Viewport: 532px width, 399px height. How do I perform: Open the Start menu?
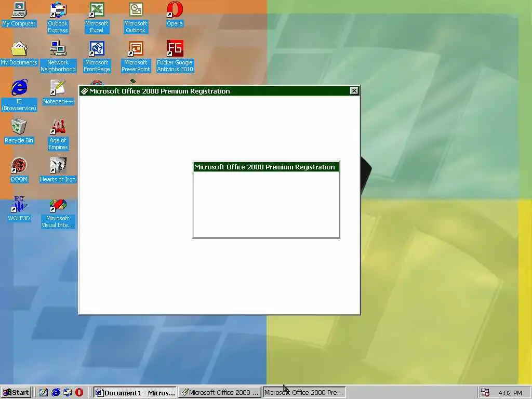click(x=16, y=393)
